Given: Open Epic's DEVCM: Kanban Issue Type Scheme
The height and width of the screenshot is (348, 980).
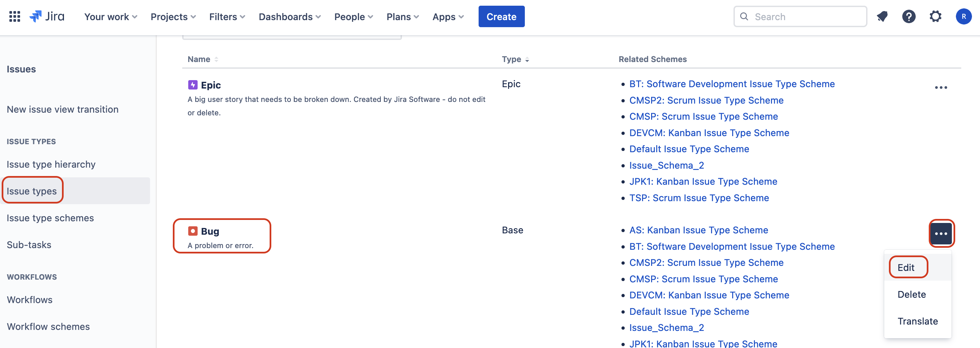Looking at the screenshot, I should 709,132.
